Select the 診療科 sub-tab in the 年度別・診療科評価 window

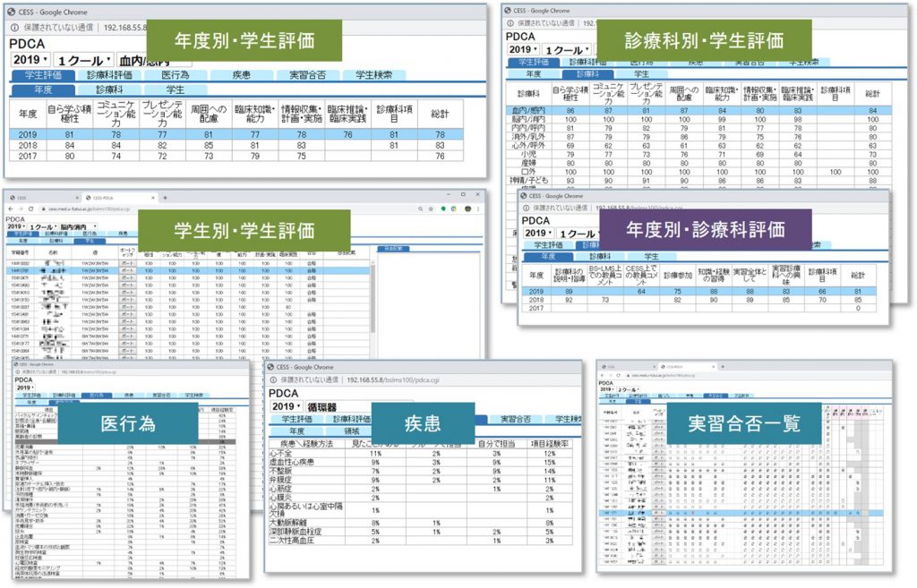[600, 257]
